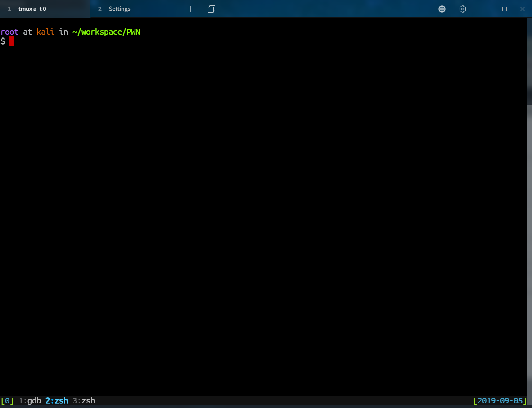
Task: Switch to the Settings tab
Action: 119,9
